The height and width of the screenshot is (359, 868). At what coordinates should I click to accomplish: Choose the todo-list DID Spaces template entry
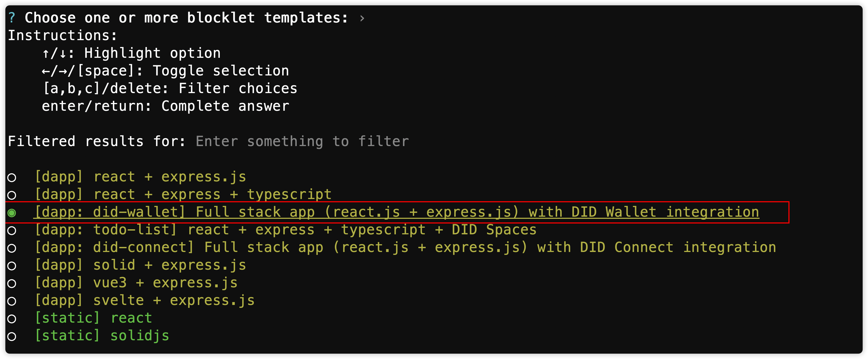pyautogui.click(x=286, y=230)
